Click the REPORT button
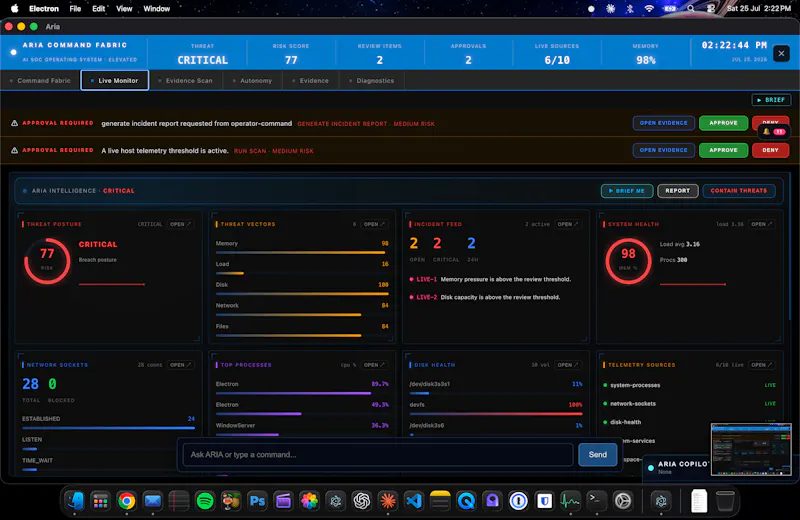Image resolution: width=800 pixels, height=520 pixels. 678,191
